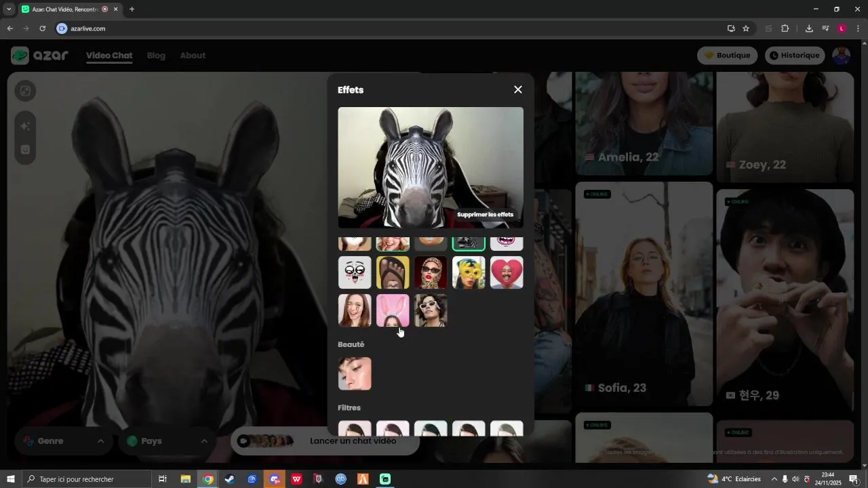
Task: Select the red heart head effect
Action: click(507, 272)
